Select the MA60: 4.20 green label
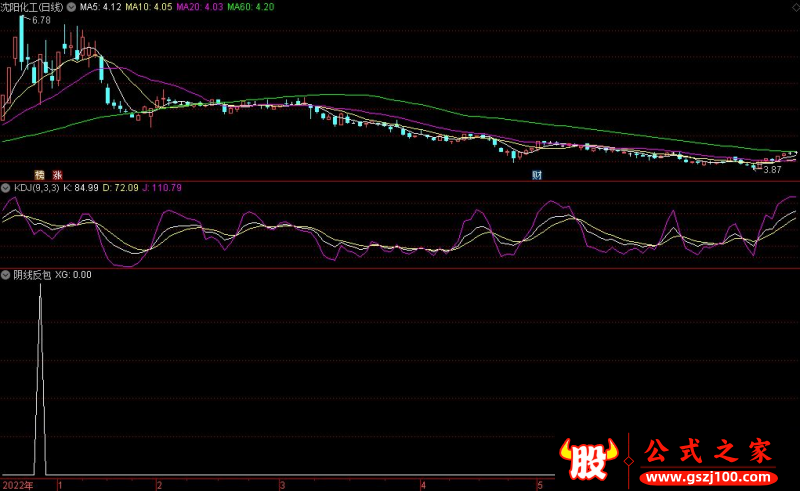The width and height of the screenshot is (800, 491). [252, 7]
